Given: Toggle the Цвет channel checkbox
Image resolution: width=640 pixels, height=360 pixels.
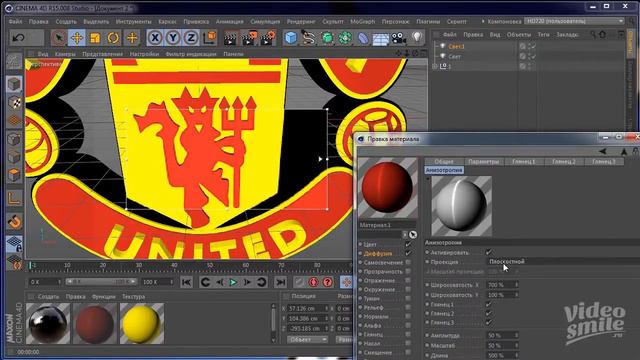Looking at the screenshot, I should [408, 244].
